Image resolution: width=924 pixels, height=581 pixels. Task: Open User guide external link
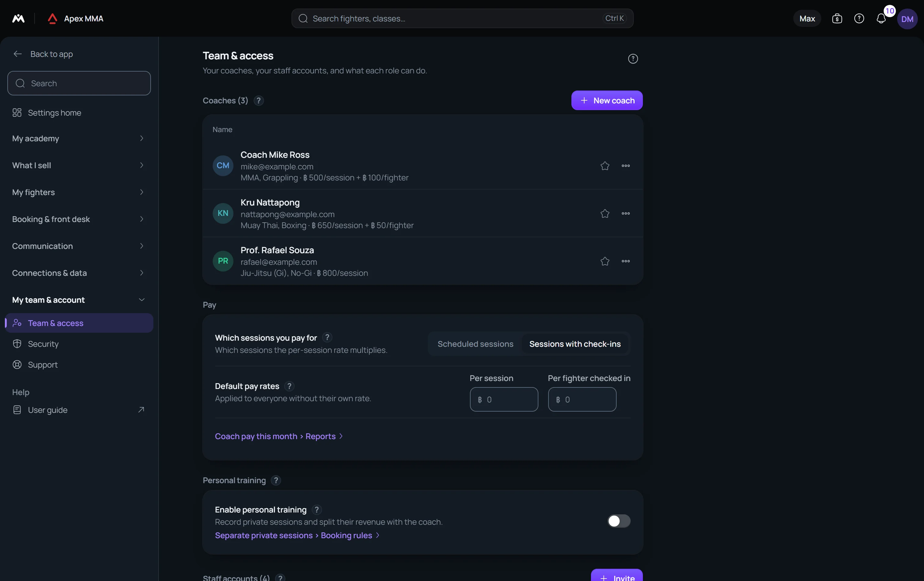79,410
